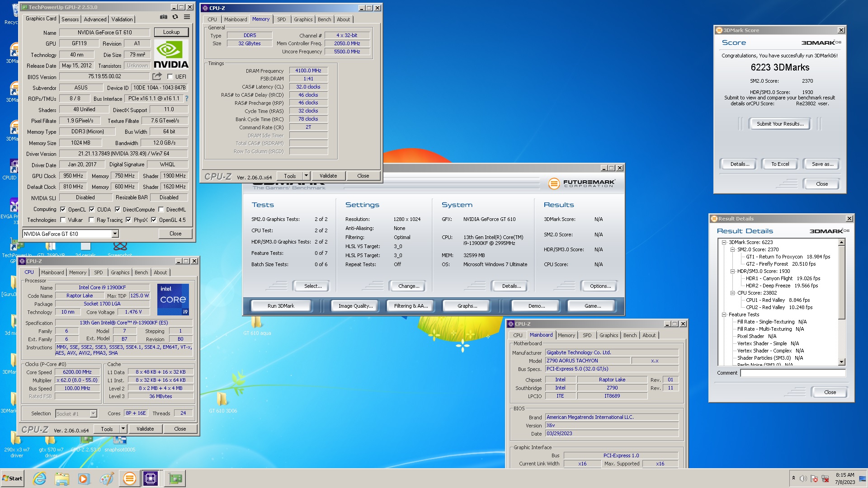The width and height of the screenshot is (868, 488).
Task: Collapse the HDR/SM3.0 Score: 1930 tree node
Action: [732, 271]
